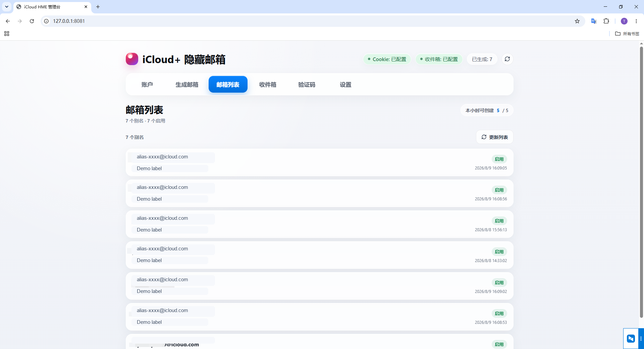Open the 设置 tab

pyautogui.click(x=346, y=85)
